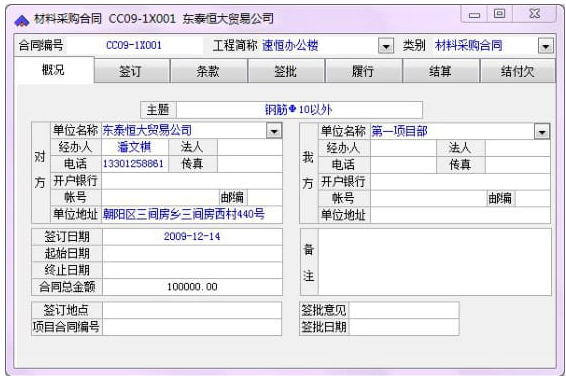Click the 我方 单位地址 field

coord(460,215)
